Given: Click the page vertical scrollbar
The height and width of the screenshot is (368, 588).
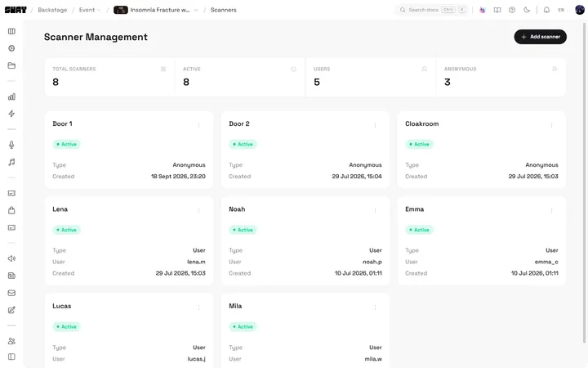Looking at the screenshot, I should pos(585,182).
